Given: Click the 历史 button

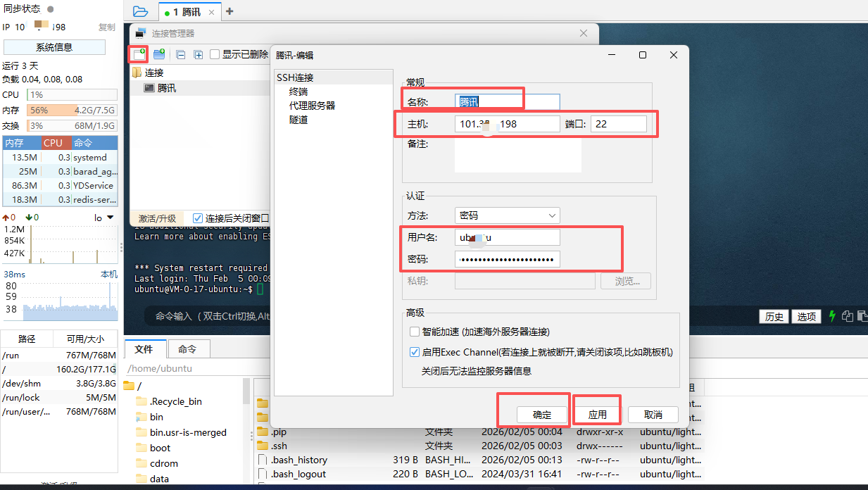Looking at the screenshot, I should pyautogui.click(x=774, y=317).
